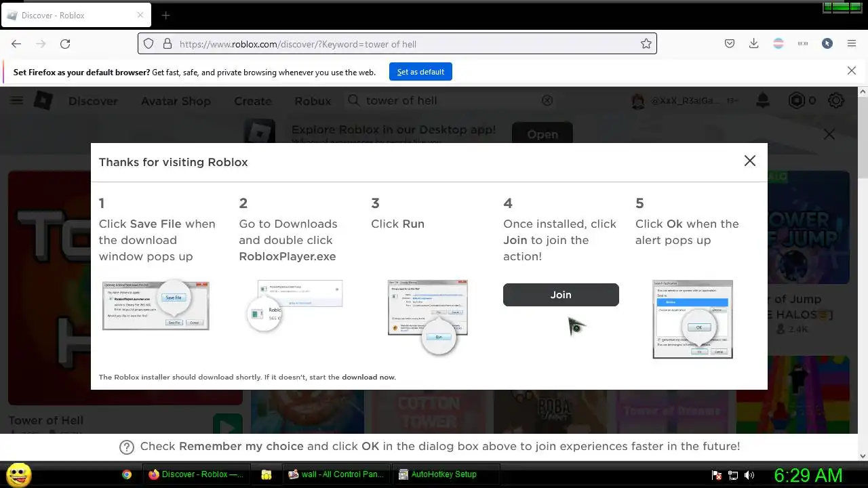Switch to Discover - Roblox taskbar button
The height and width of the screenshot is (488, 868).
tap(196, 474)
